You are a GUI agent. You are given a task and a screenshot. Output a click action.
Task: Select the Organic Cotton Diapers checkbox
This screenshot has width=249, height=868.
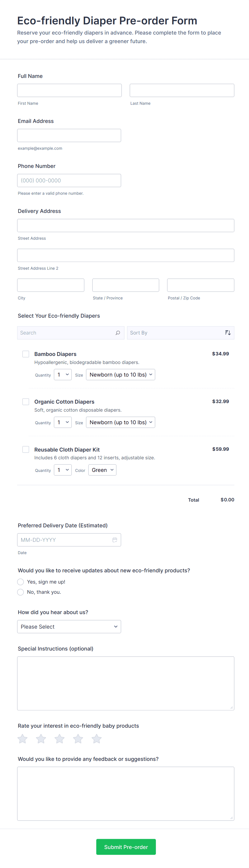click(26, 402)
